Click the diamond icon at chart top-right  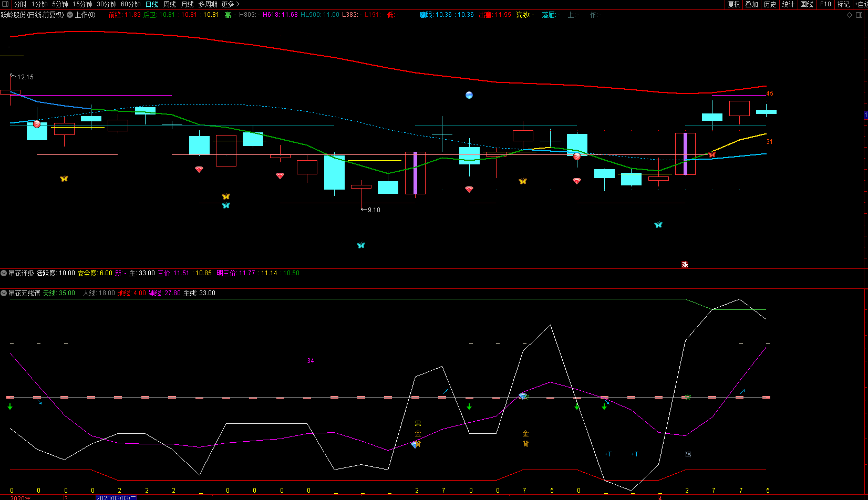(x=850, y=15)
